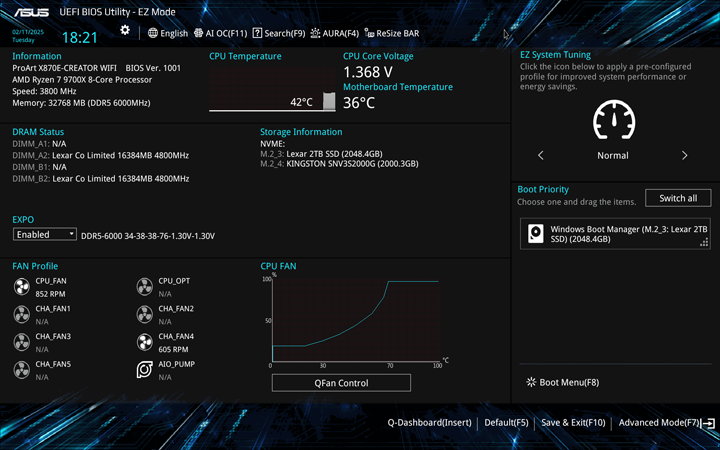Open the EXPO Enabled dropdown
Image resolution: width=720 pixels, height=450 pixels.
(x=45, y=234)
